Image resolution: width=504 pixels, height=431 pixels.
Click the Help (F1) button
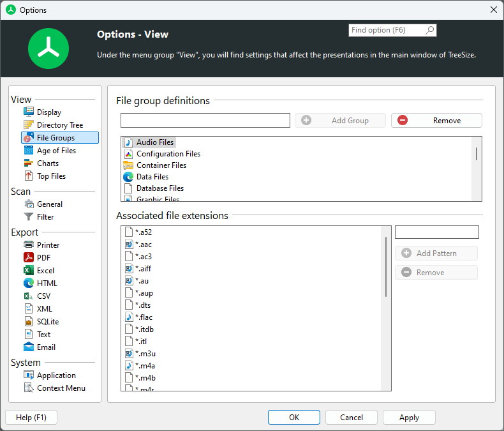tap(31, 418)
